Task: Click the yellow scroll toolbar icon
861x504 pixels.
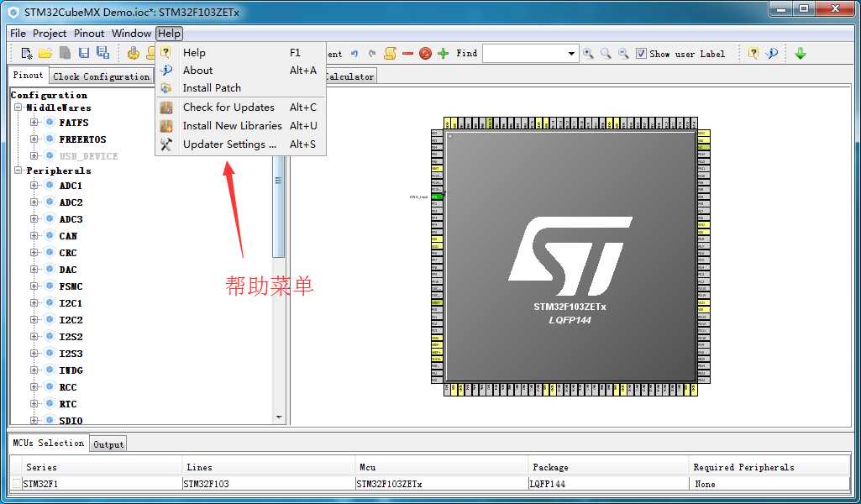Action: pyautogui.click(x=390, y=53)
